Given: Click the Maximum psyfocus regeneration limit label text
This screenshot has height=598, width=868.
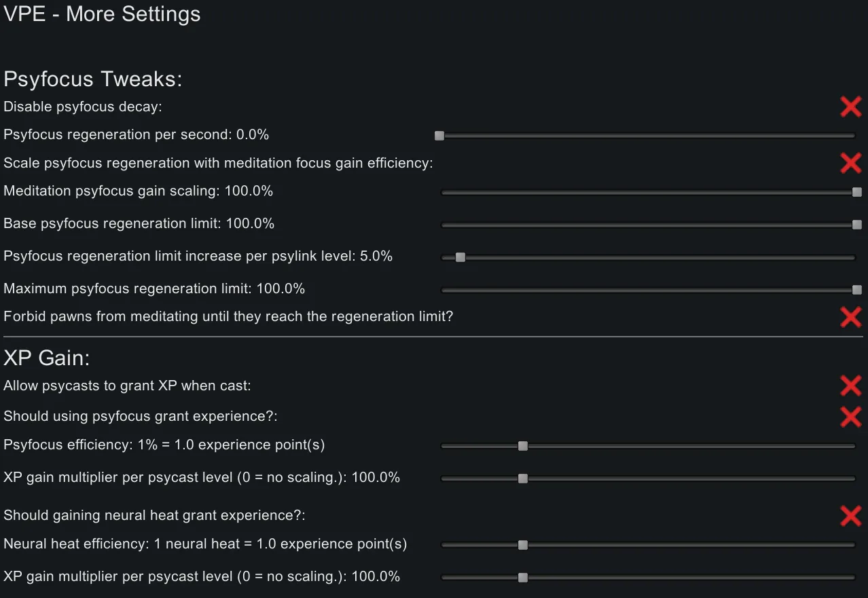Looking at the screenshot, I should [x=154, y=288].
